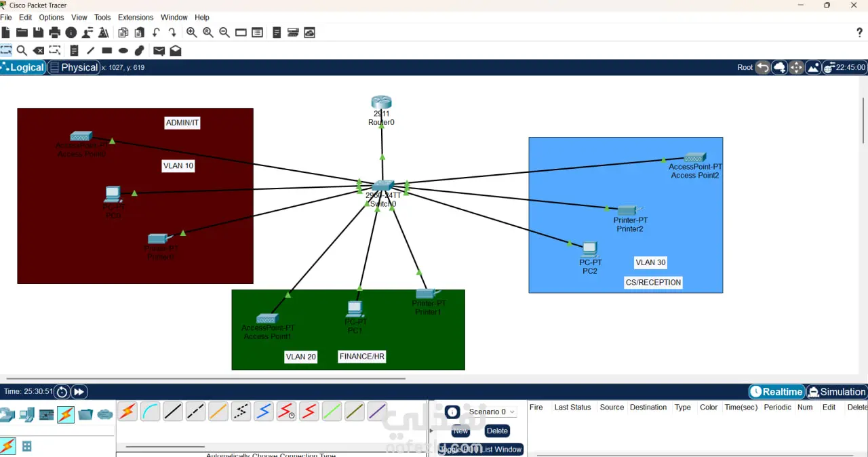
Task: Zoom in on the workspace
Action: tap(192, 33)
